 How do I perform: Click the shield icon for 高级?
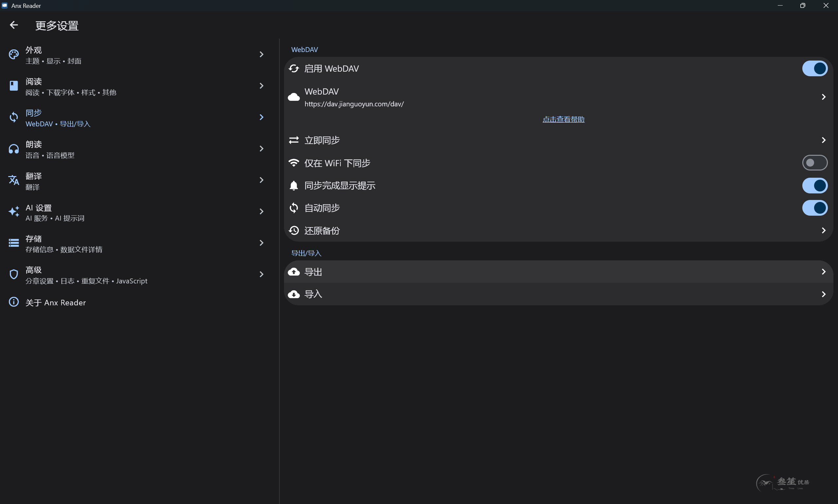coord(14,274)
